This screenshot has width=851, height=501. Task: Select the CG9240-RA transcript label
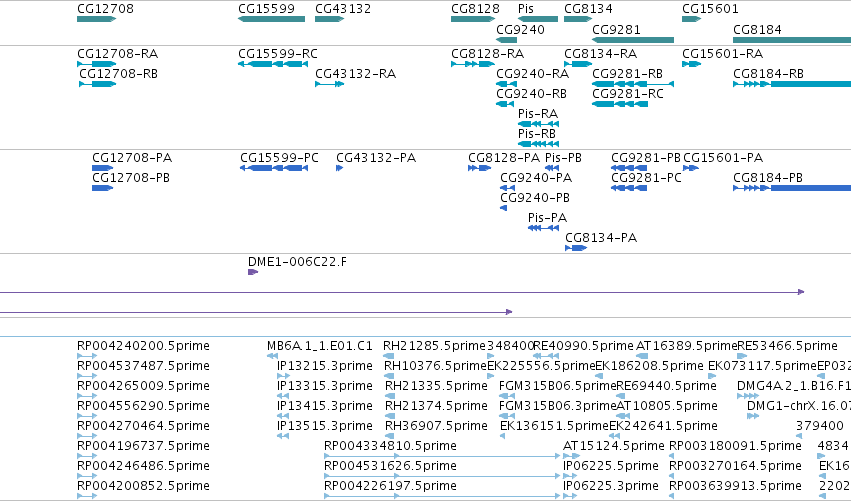532,74
